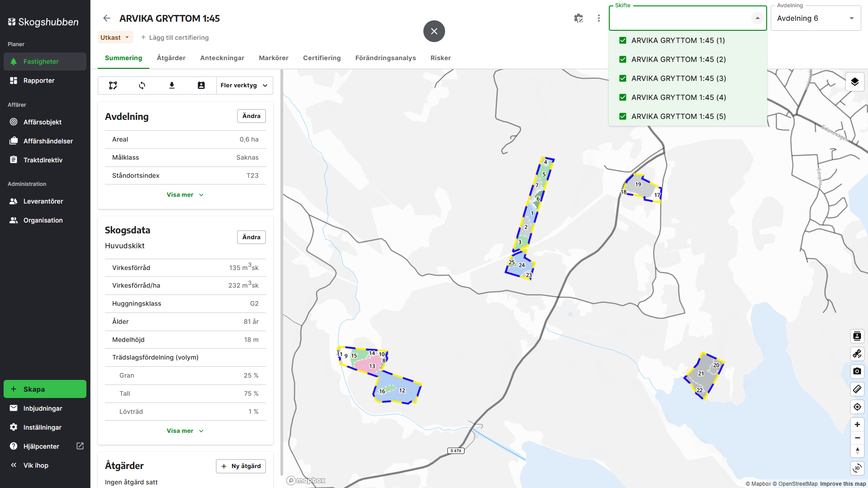868x488 pixels.
Task: Click the my-location icon on the map
Action: click(x=857, y=407)
